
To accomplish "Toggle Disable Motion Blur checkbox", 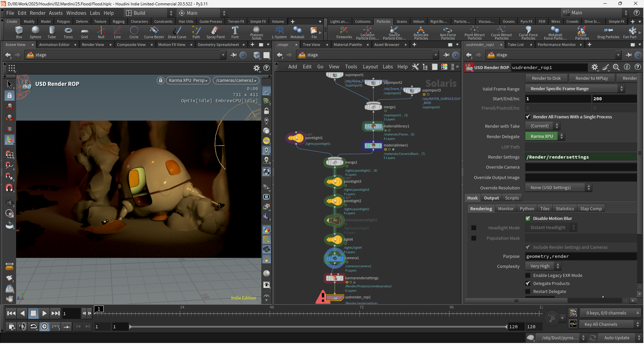I will 528,219.
